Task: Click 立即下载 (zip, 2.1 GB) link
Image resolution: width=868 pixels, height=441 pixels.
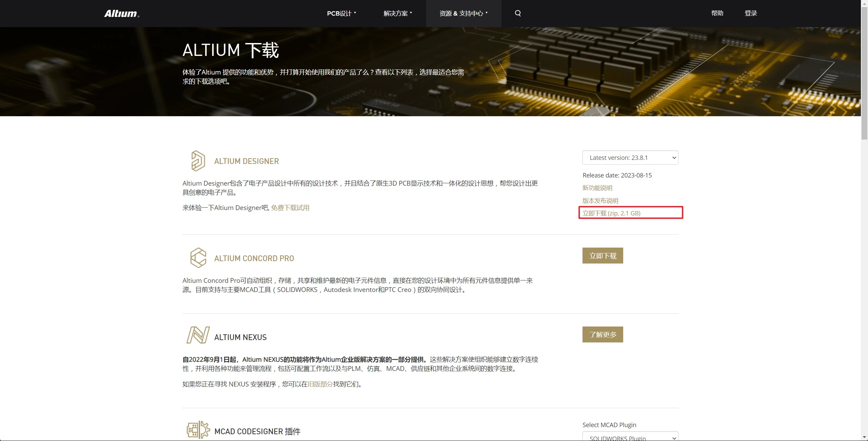Action: point(612,213)
